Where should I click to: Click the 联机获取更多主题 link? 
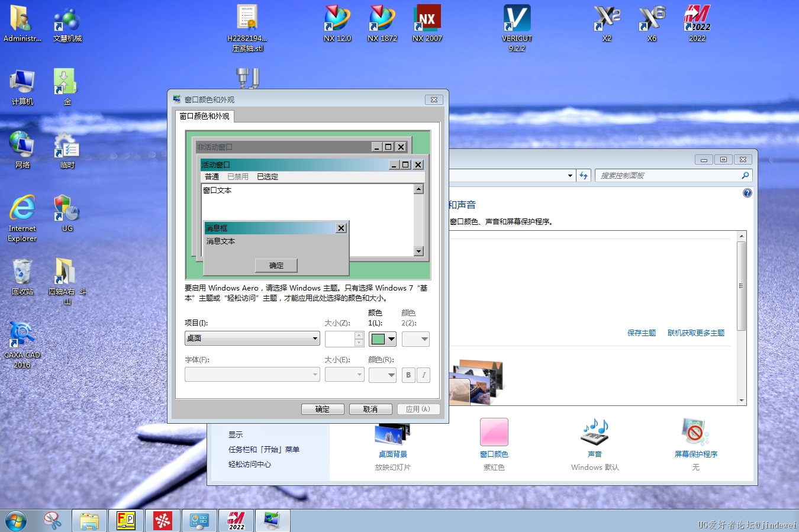(x=696, y=333)
